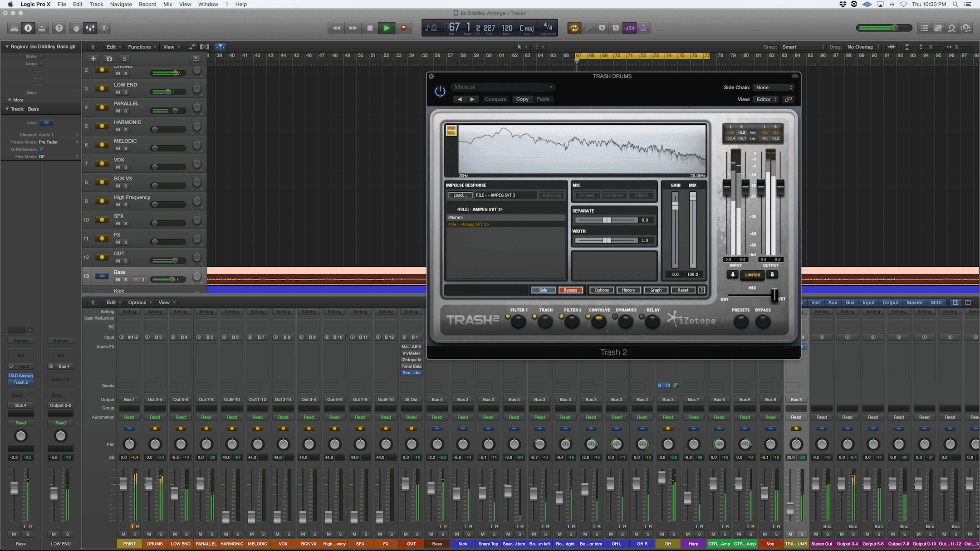Adjust the master volume slider in control bar
Image resolution: width=980 pixels, height=551 pixels.
pyautogui.click(x=884, y=28)
